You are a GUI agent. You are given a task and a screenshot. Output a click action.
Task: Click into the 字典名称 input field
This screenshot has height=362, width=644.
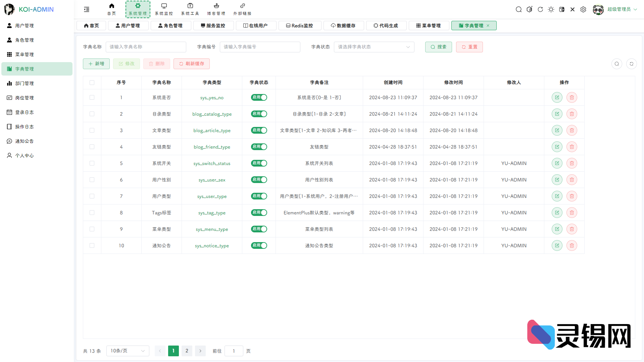point(146,47)
